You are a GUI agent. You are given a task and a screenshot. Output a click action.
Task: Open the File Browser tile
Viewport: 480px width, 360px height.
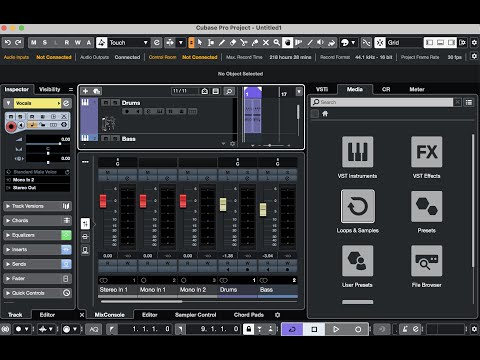(x=427, y=261)
